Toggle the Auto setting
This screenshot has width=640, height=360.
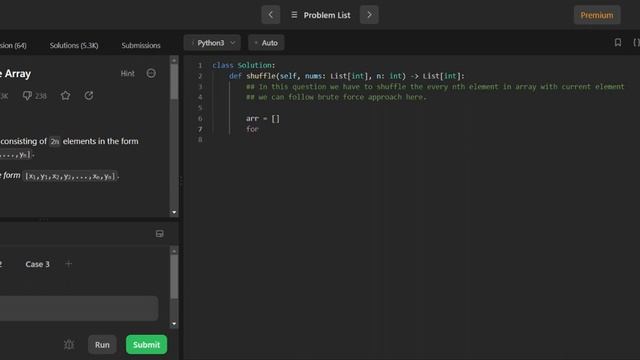266,43
